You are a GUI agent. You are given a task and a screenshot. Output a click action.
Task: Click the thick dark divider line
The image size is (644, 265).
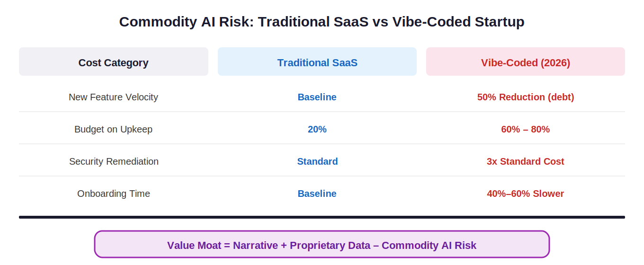[x=322, y=217]
